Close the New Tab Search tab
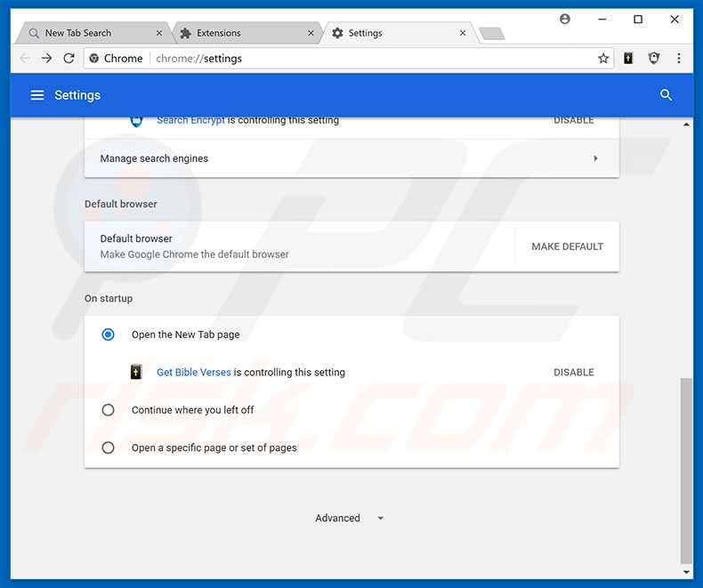This screenshot has width=703, height=588. (x=159, y=33)
